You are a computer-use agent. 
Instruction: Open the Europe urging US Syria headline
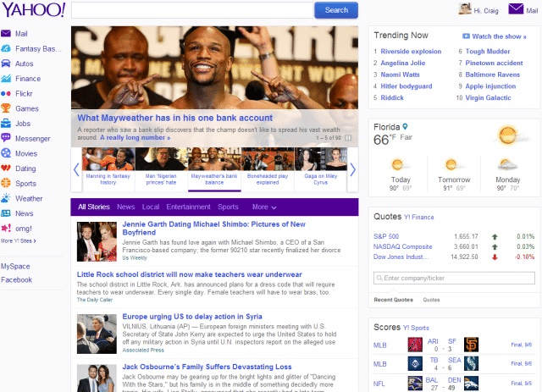192,317
